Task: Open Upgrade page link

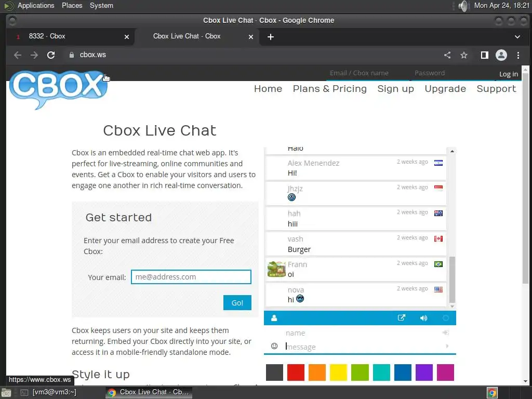Action: point(445,88)
